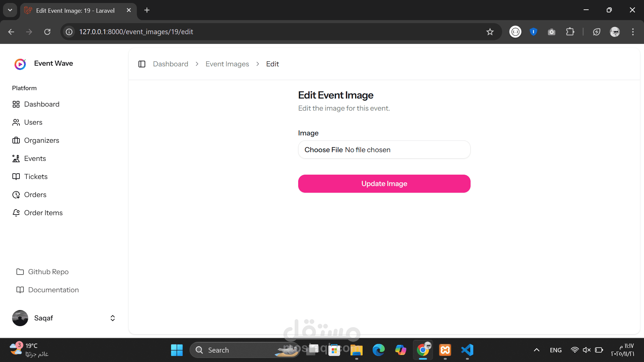Go to Users in sidebar
The image size is (644, 362).
tap(33, 122)
